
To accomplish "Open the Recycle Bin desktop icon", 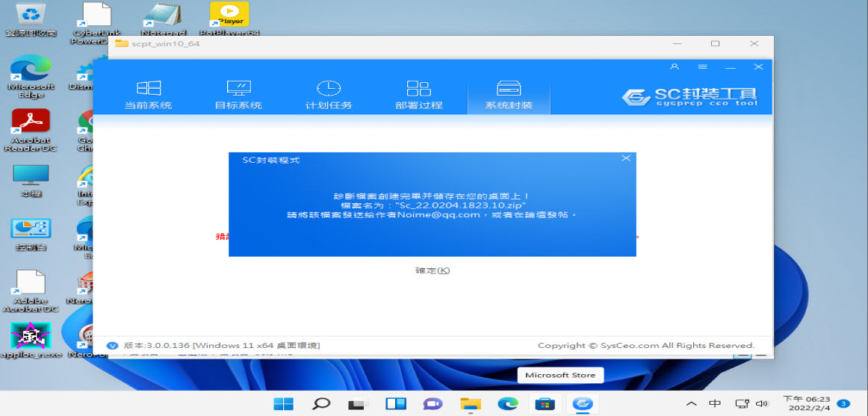I will (x=31, y=20).
